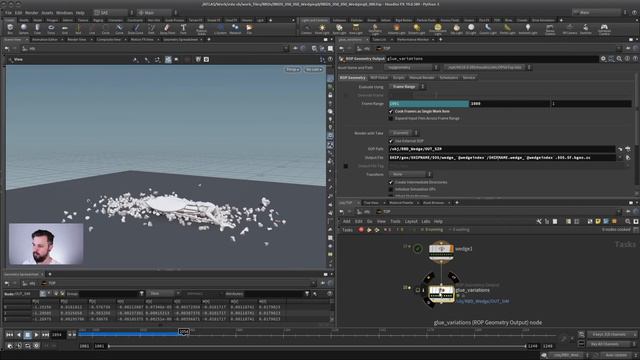Open the Render with Take dropdown
This screenshot has width=640, height=360.
coord(404,133)
